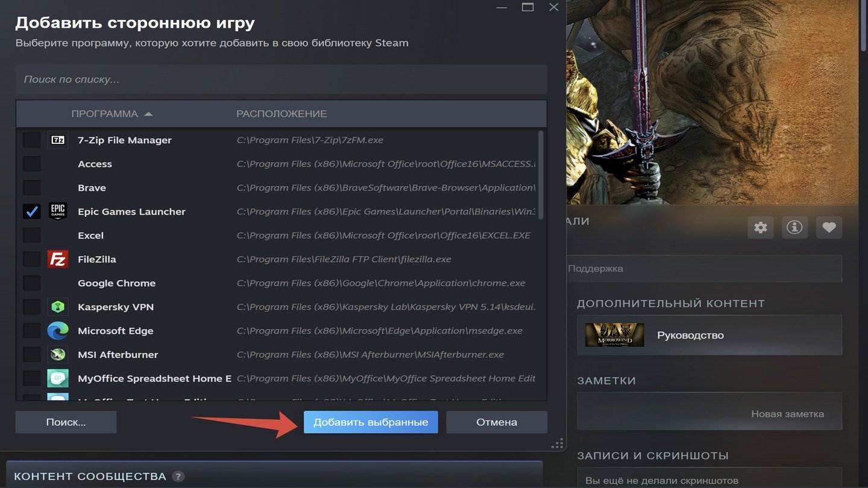Viewport: 868px width, 488px height.
Task: Check the MSI Afterburner checkbox
Action: coord(31,354)
